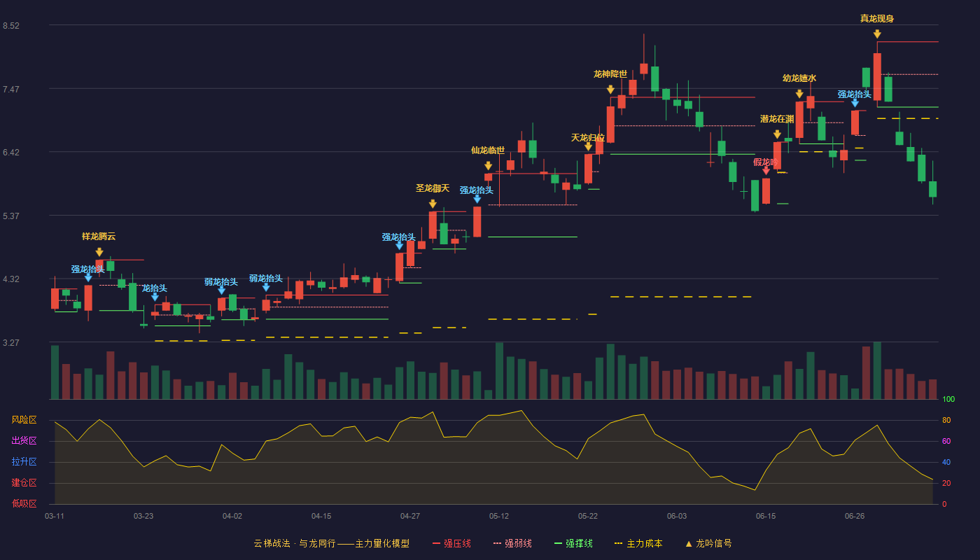Click the green 100 indicator axis value
Viewport: 980px width, 560px height.
(948, 399)
